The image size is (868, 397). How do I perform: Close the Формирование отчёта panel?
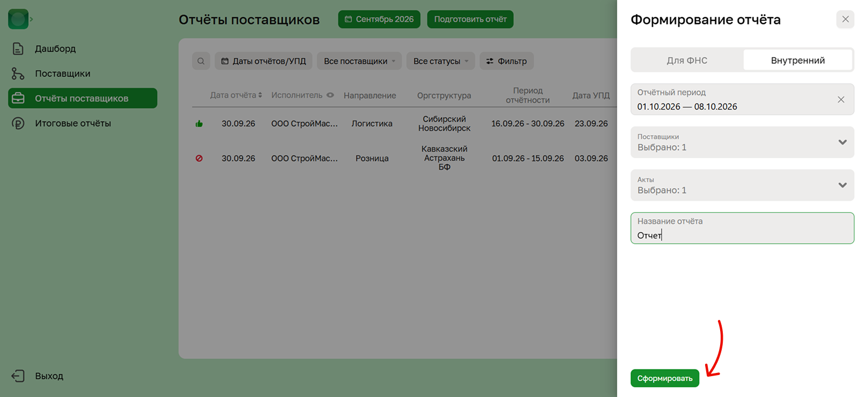(x=845, y=19)
